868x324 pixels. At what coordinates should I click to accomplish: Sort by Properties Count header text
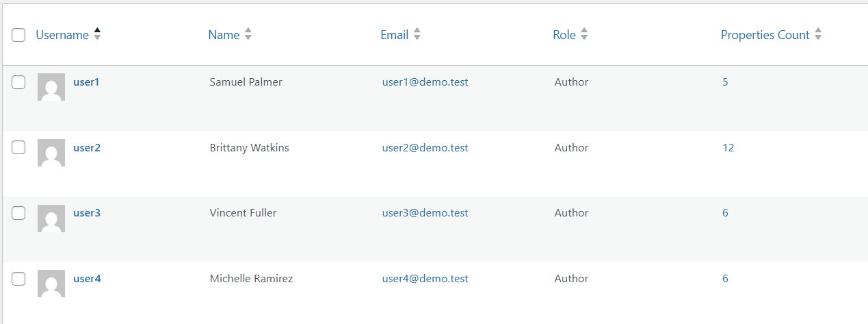765,35
